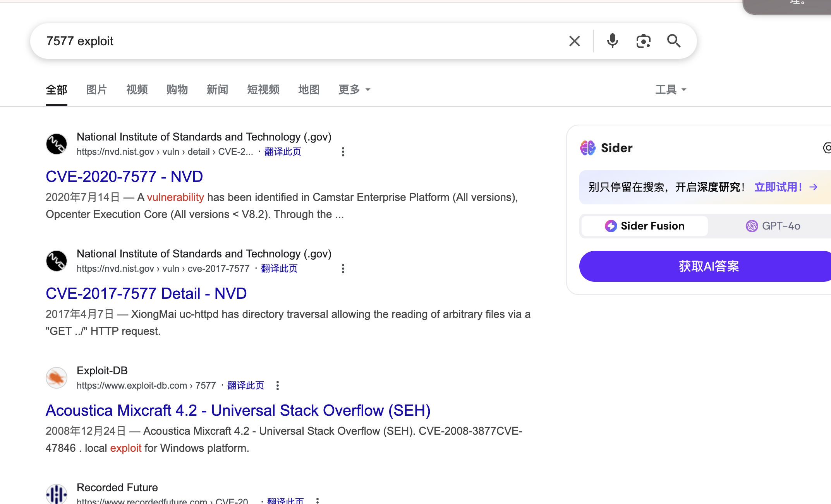831x504 pixels.
Task: Translate the CVE-2020-7577 page via 翻译此页
Action: coord(283,152)
